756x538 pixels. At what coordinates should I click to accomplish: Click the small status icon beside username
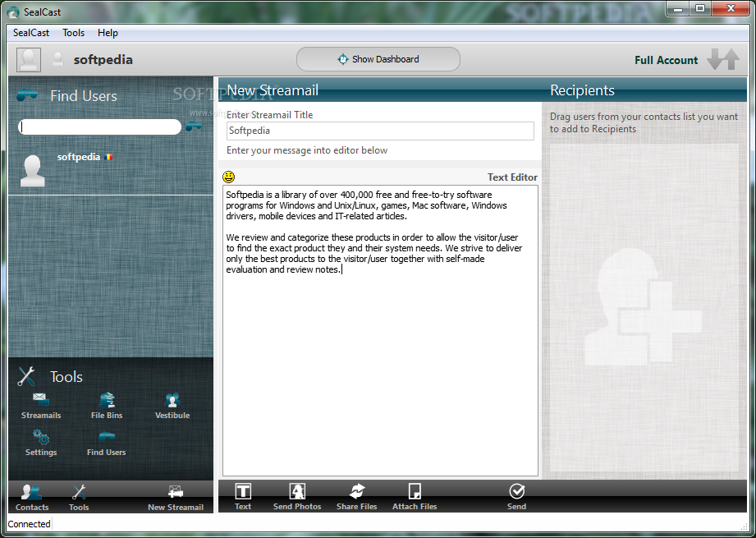tap(58, 59)
